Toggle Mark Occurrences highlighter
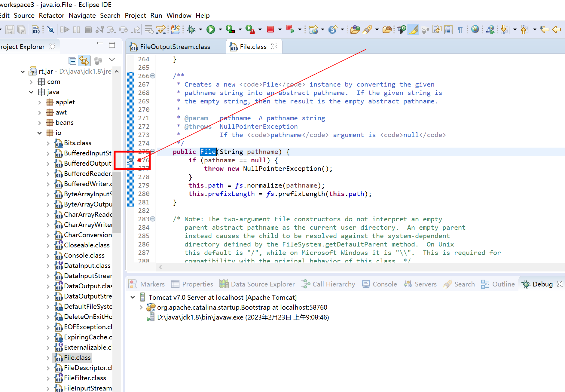Screen dimensions: 565x392 pyautogui.click(x=414, y=29)
